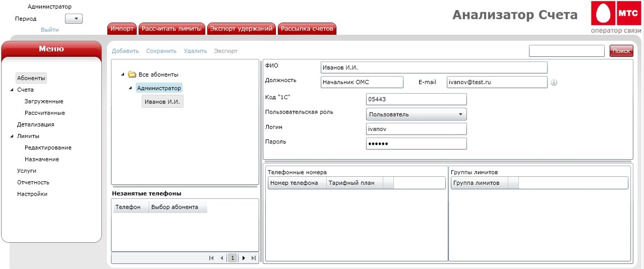The width and height of the screenshot is (644, 269).
Task: Click the Код "1С" input field
Action: [x=416, y=99]
